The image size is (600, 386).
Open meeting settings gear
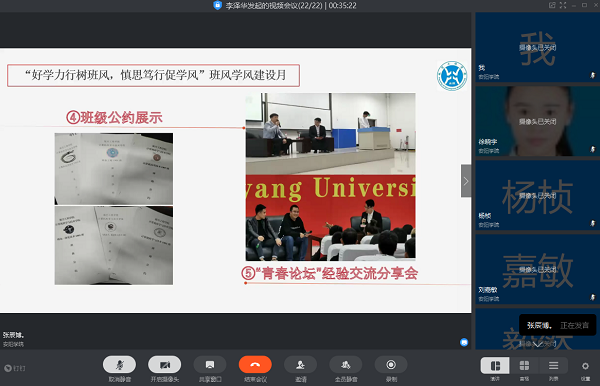click(585, 366)
